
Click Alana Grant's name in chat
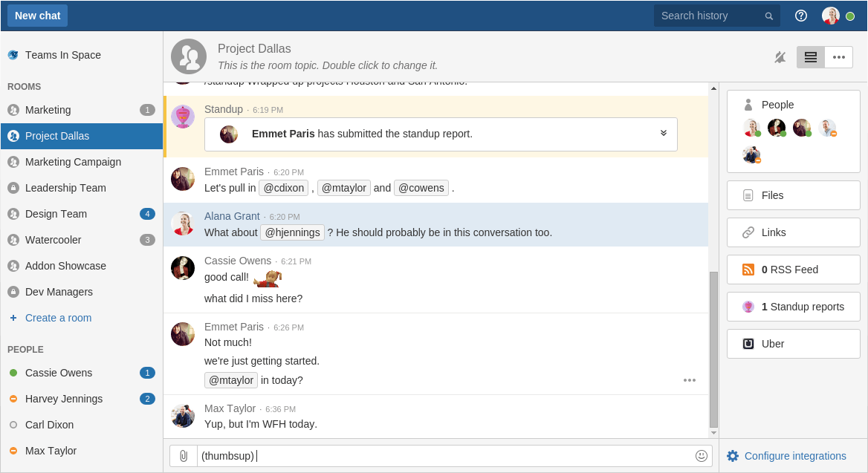click(232, 216)
